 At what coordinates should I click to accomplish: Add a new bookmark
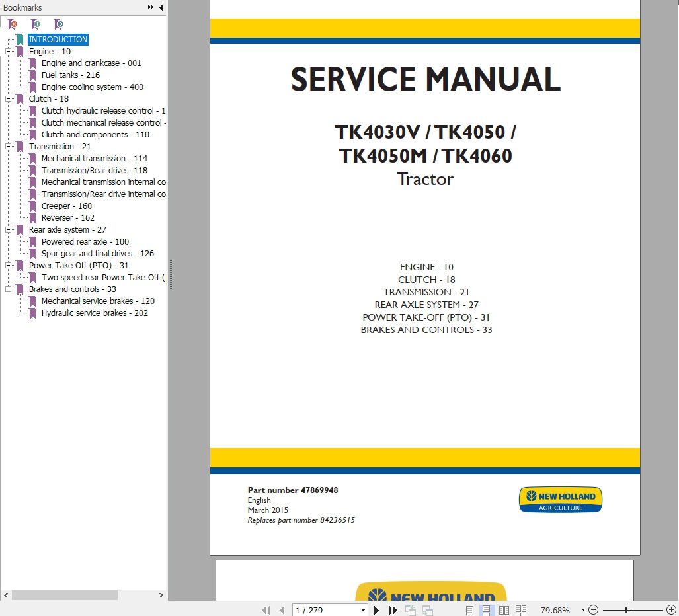(36, 24)
